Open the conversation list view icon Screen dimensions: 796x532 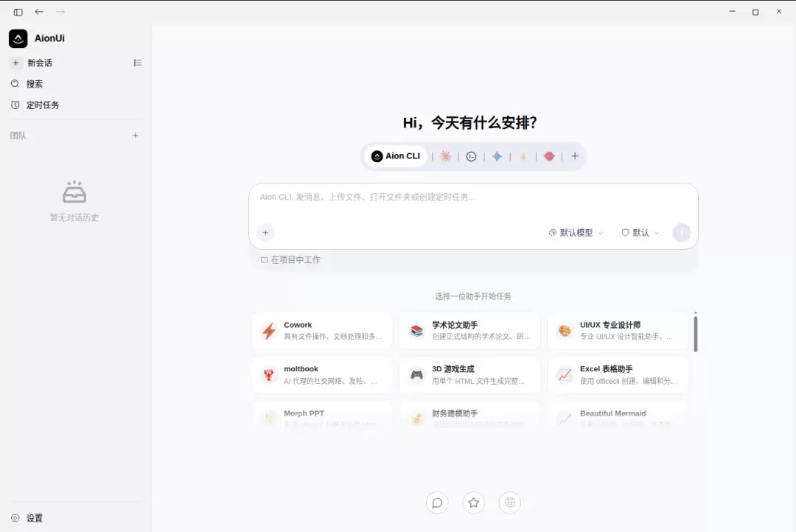(x=138, y=63)
